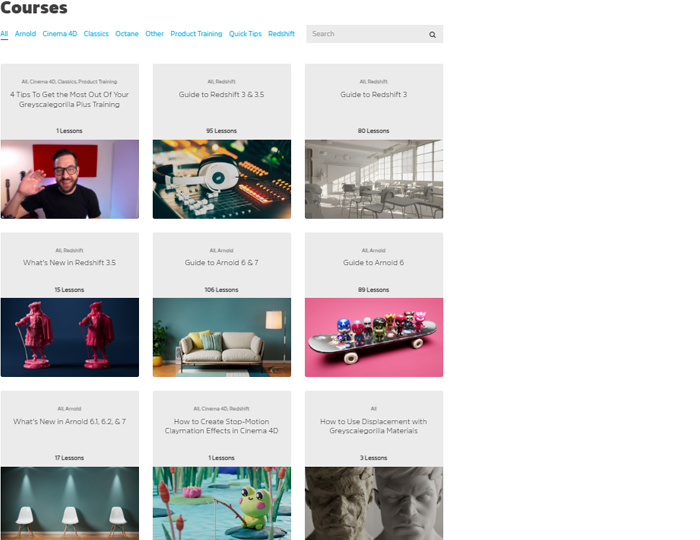Open Guide to Arnold 6 & 7 title

(221, 262)
